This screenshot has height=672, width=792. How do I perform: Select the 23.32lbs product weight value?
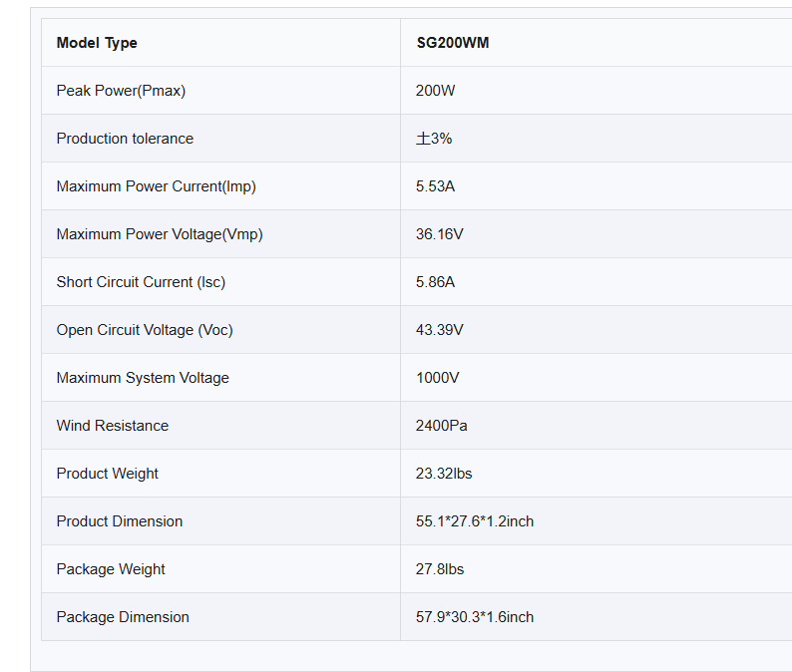444,474
